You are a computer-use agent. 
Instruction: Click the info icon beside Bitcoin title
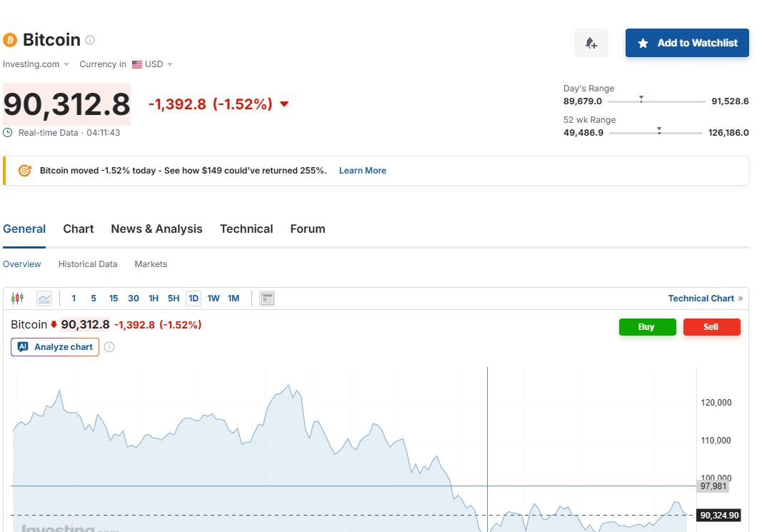[90, 40]
